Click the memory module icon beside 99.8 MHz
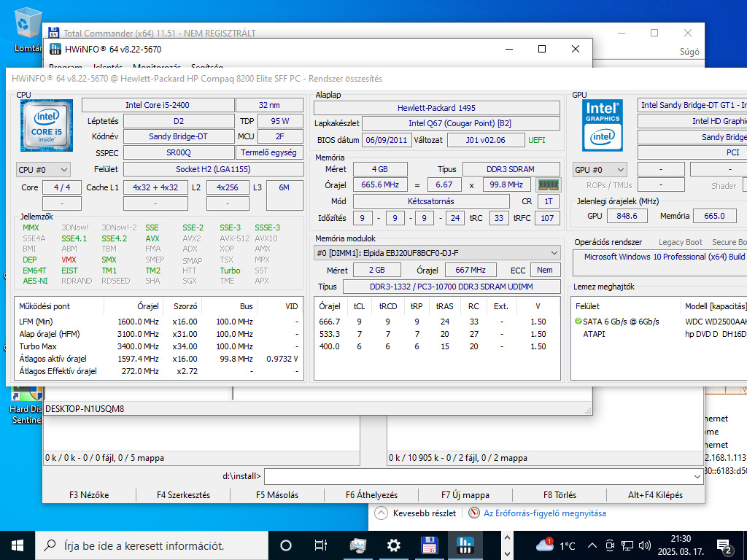The width and height of the screenshot is (747, 560). click(548, 184)
